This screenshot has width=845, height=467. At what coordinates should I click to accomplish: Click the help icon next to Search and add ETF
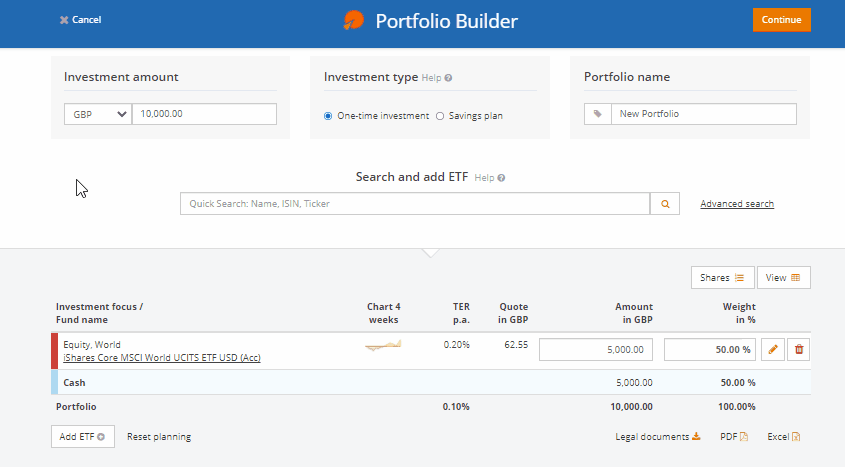point(501,178)
